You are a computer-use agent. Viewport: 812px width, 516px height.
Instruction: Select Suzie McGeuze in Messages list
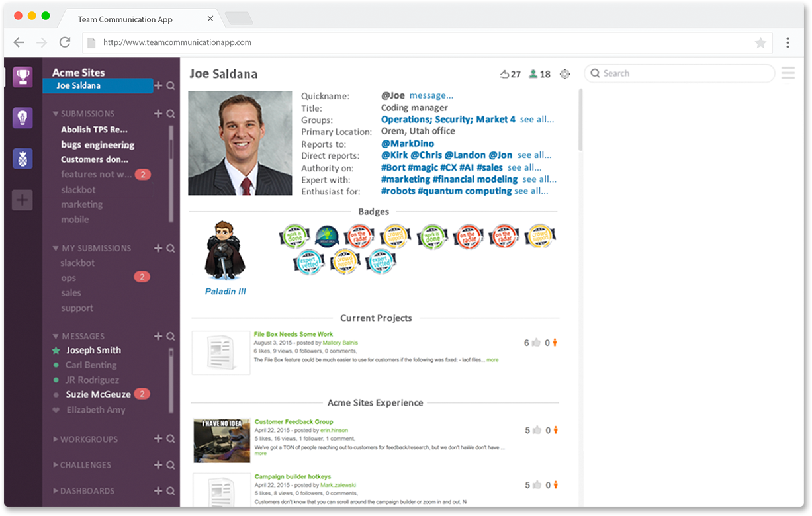pos(98,394)
